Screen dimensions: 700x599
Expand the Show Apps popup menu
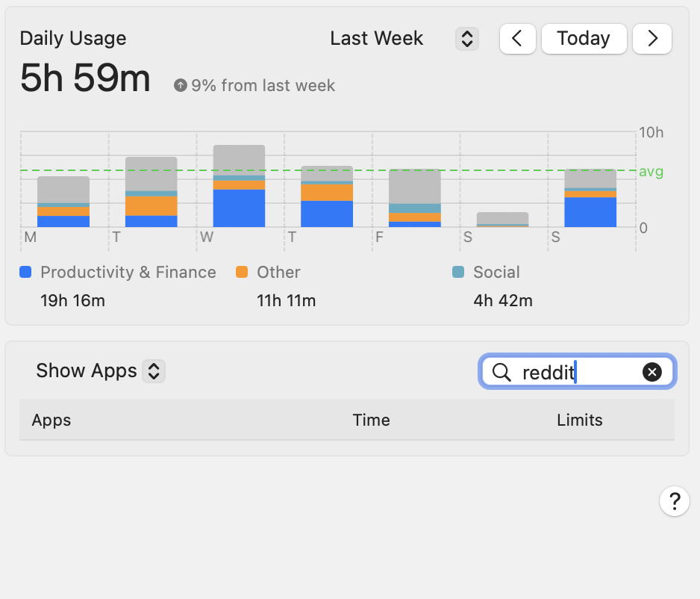click(x=153, y=370)
